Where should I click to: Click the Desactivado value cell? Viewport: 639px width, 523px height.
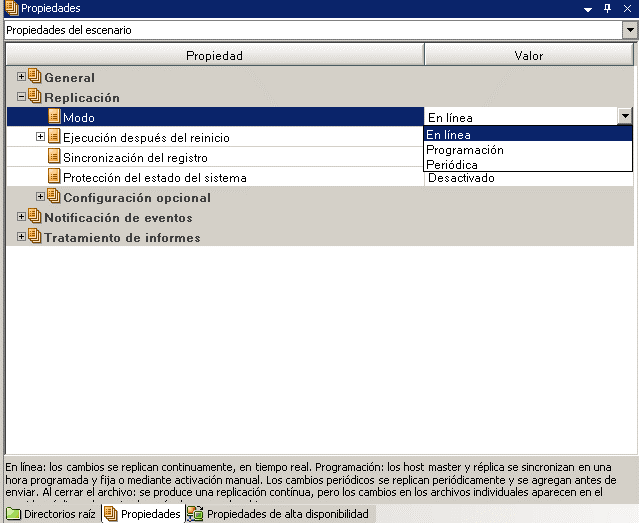(529, 178)
